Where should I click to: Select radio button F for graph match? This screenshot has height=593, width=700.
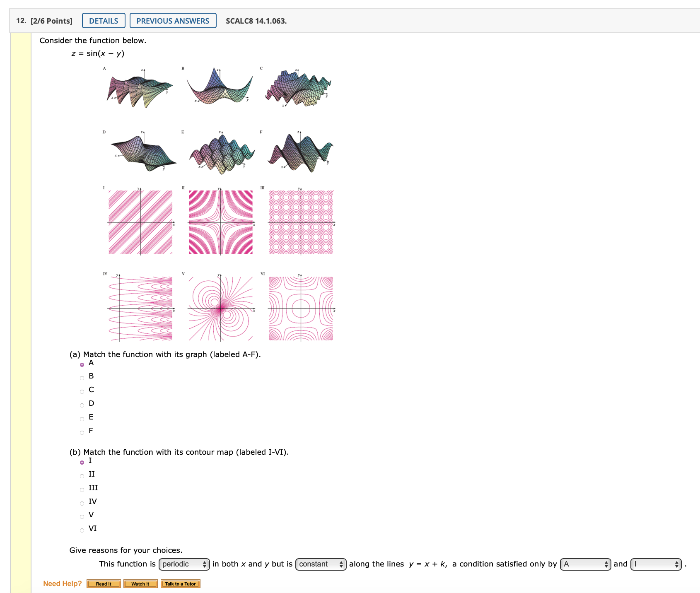point(82,431)
